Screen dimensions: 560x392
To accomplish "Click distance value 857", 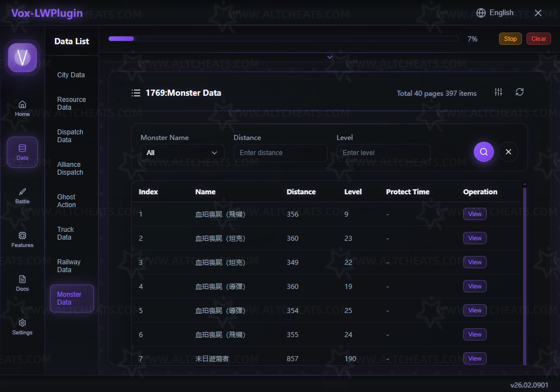I will pyautogui.click(x=292, y=359).
